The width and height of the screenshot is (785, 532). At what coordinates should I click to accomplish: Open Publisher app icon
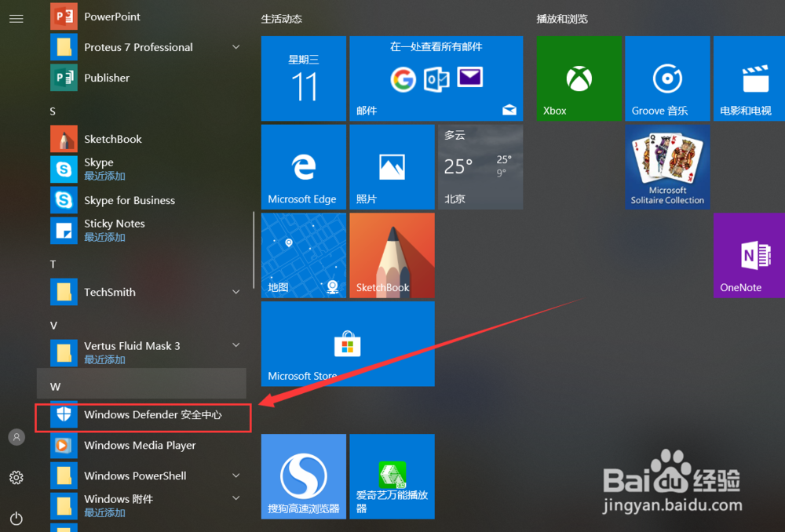coord(64,78)
